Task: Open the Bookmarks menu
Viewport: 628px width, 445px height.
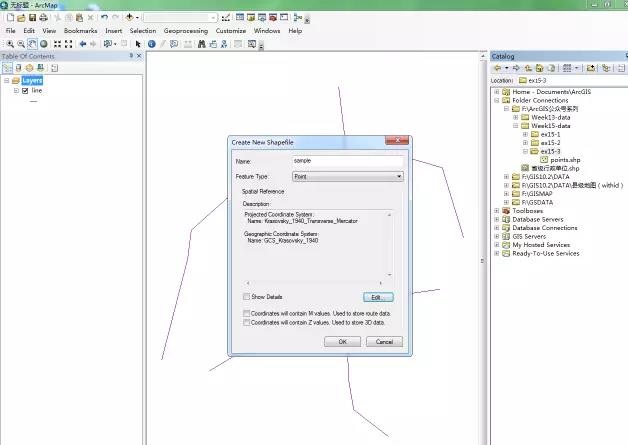Action: [81, 31]
